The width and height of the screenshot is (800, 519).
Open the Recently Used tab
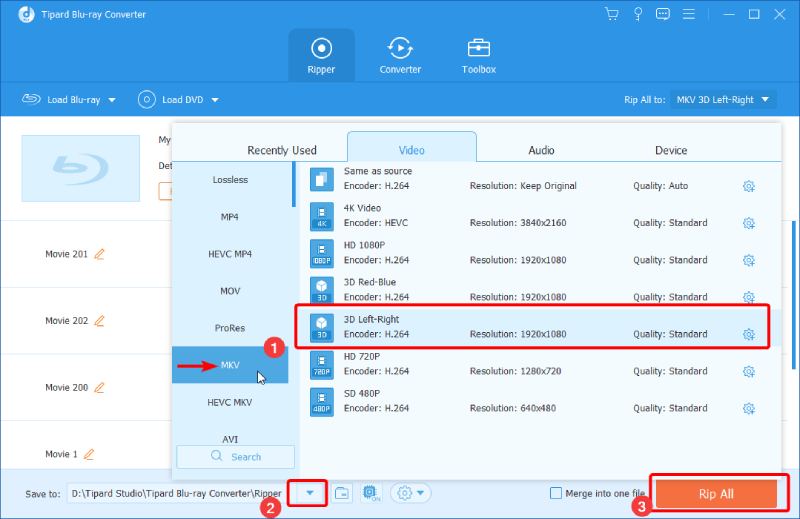(x=282, y=150)
